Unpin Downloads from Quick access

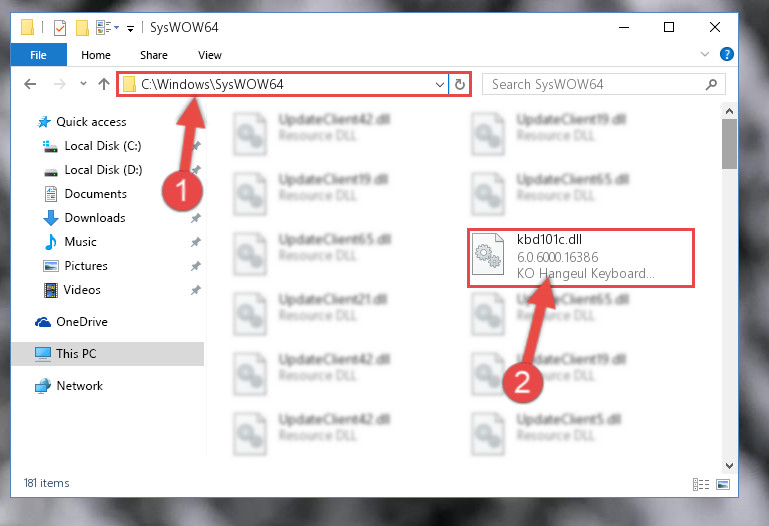coord(196,218)
